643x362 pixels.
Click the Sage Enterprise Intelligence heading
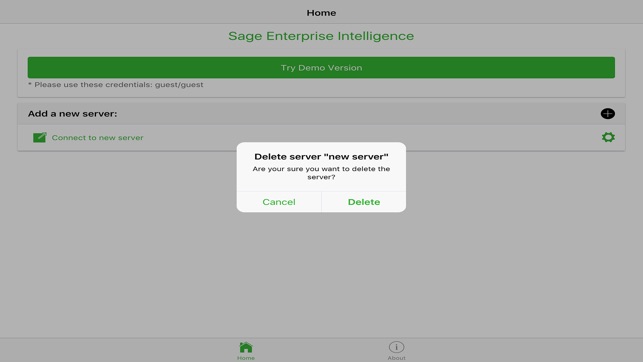(x=321, y=36)
